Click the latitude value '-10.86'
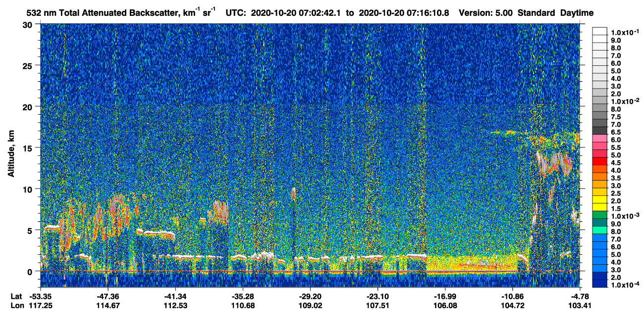This screenshot has width=644, height=330. coord(512,296)
